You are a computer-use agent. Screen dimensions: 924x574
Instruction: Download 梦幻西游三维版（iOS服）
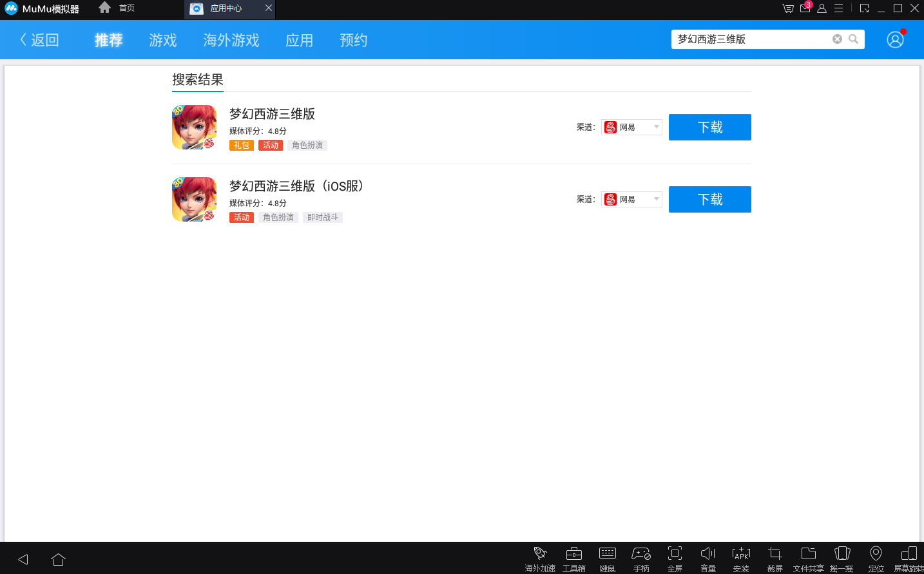710,199
